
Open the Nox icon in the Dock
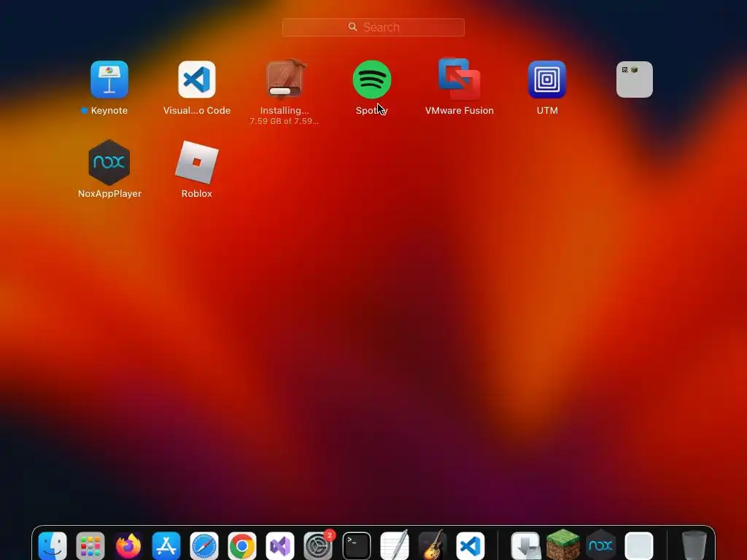coord(601,545)
